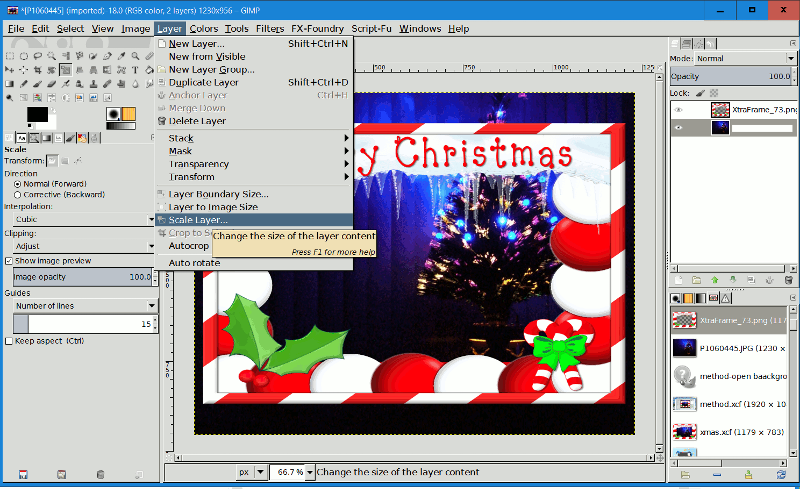
Task: Select the Eraser tool
Action: tap(52, 84)
